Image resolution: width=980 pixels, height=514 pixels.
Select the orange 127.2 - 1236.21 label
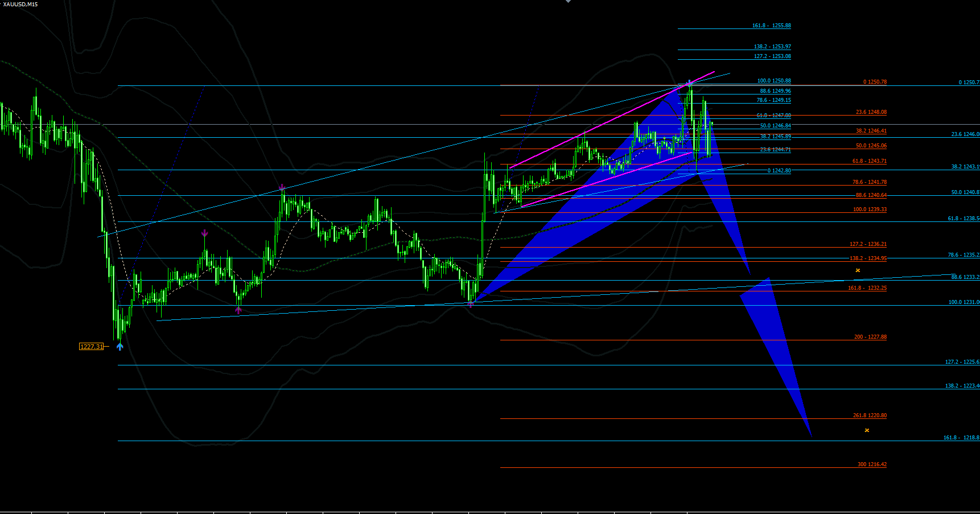(x=868, y=244)
